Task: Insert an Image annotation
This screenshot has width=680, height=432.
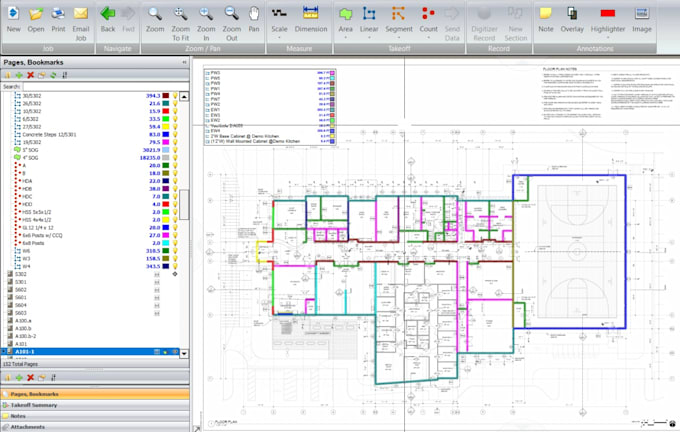Action: click(642, 20)
